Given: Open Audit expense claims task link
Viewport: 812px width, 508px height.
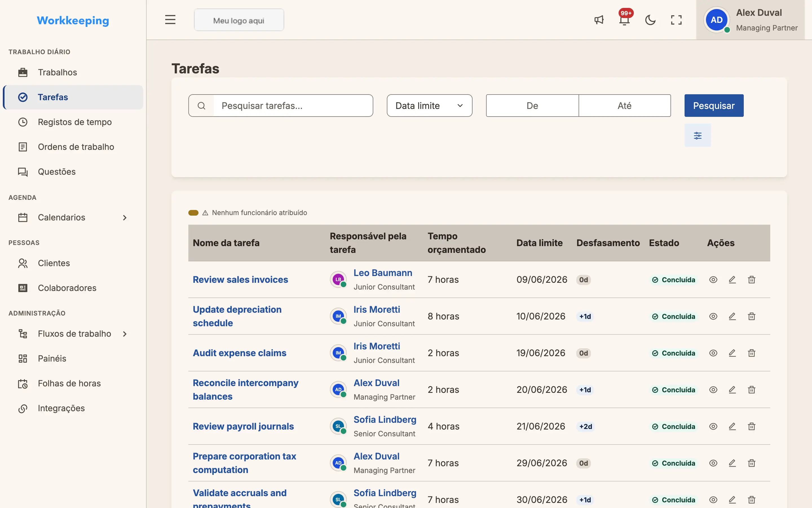Looking at the screenshot, I should pos(240,353).
